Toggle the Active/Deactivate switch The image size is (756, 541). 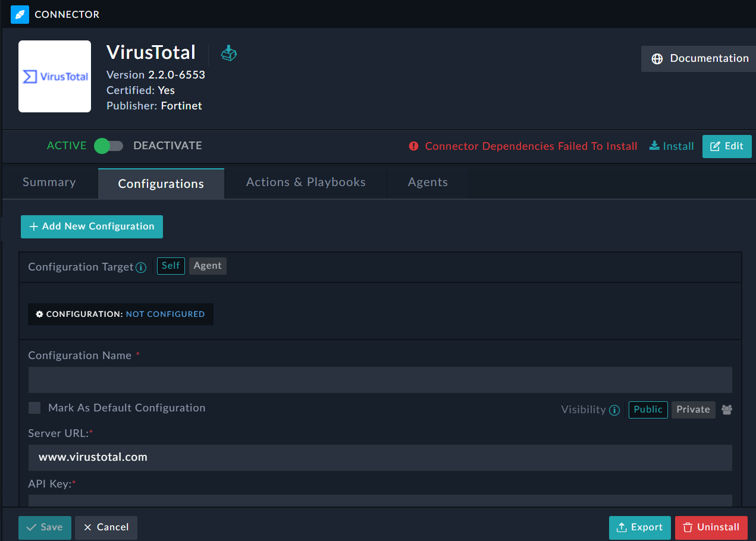pyautogui.click(x=109, y=146)
